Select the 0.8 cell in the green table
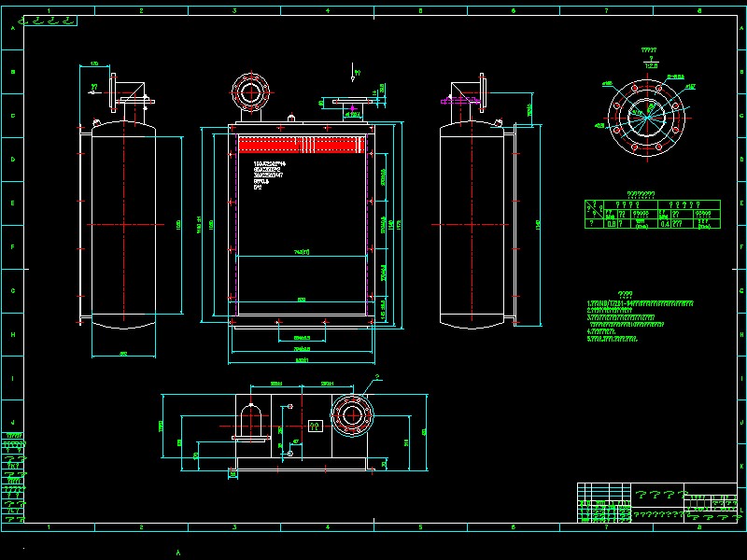Image resolution: width=747 pixels, height=560 pixels. pyautogui.click(x=612, y=223)
